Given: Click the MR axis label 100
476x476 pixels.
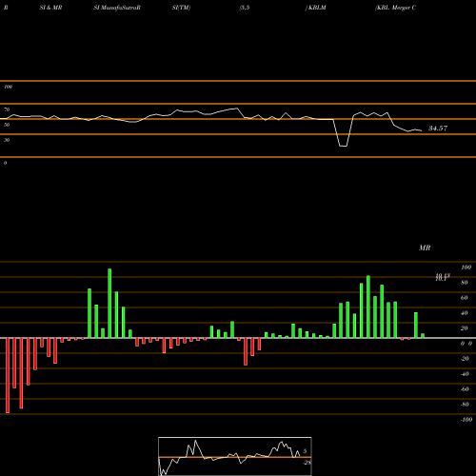Looking at the screenshot, I should click(x=466, y=268).
